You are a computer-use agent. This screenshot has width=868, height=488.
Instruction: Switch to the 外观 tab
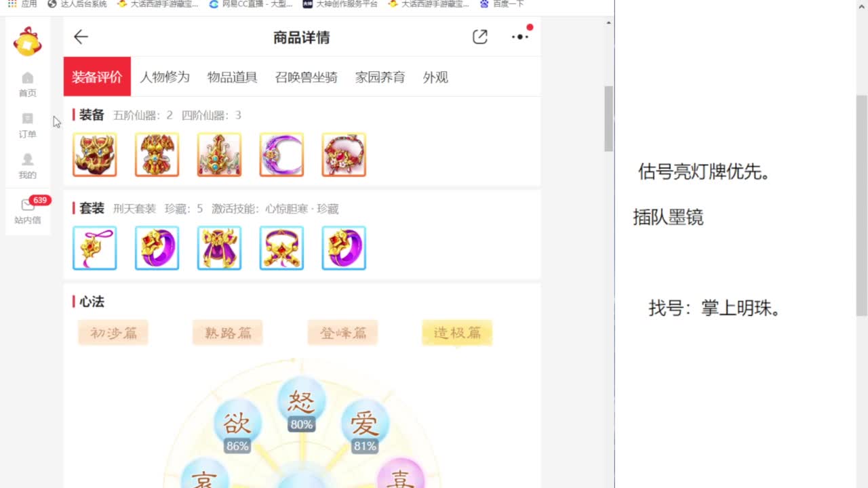coord(435,77)
